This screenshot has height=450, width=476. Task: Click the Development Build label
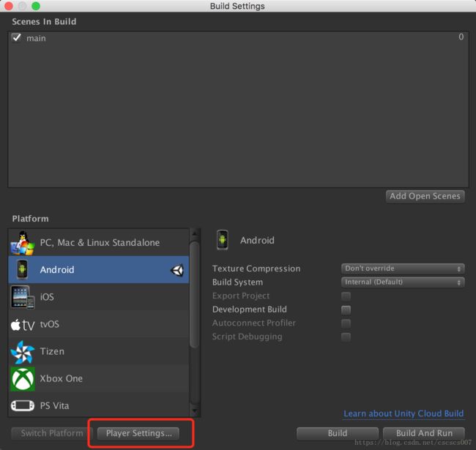250,310
